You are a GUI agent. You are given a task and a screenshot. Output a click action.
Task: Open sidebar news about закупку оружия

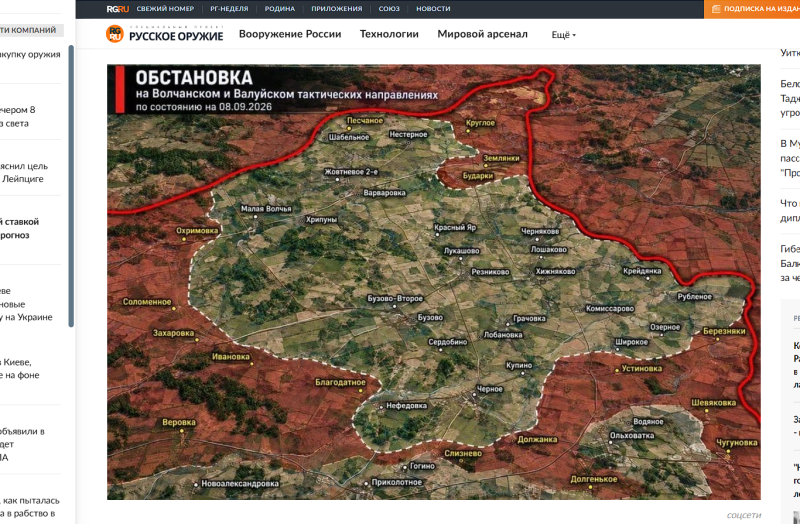point(30,54)
